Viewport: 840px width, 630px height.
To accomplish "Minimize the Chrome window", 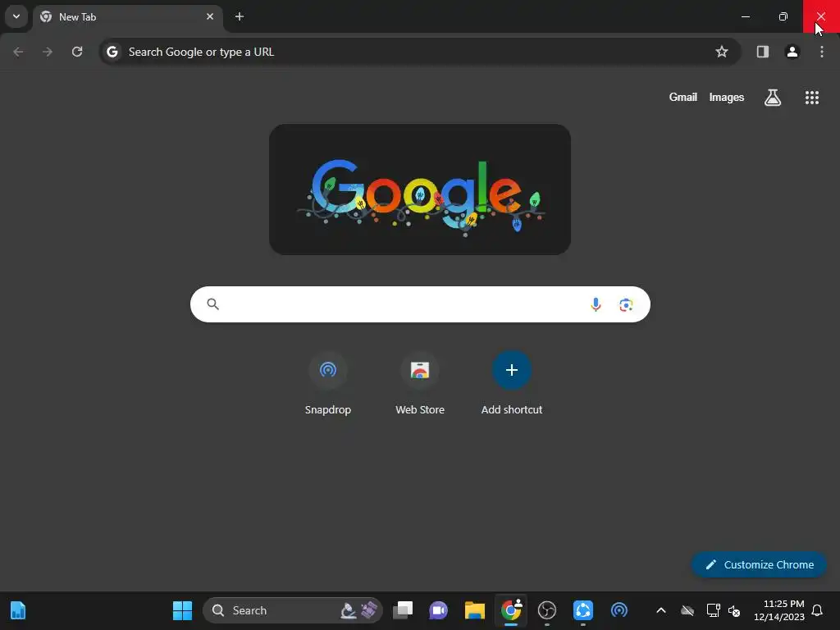I will coord(745,16).
